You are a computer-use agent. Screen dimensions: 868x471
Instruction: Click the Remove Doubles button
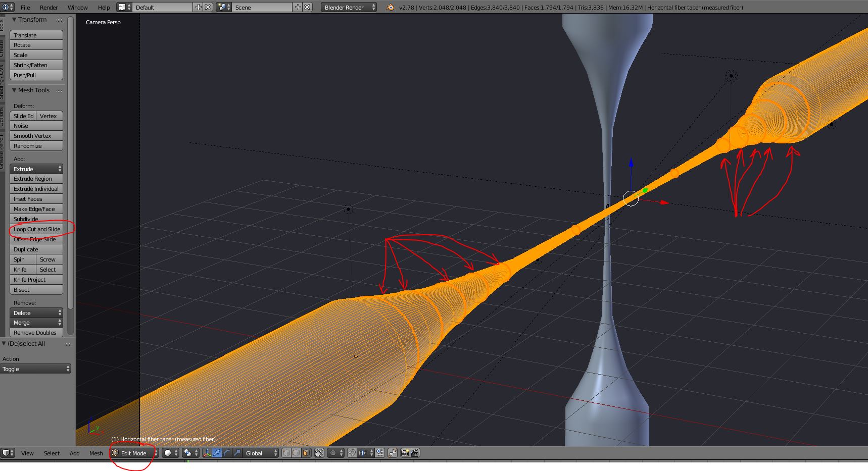[x=36, y=333]
